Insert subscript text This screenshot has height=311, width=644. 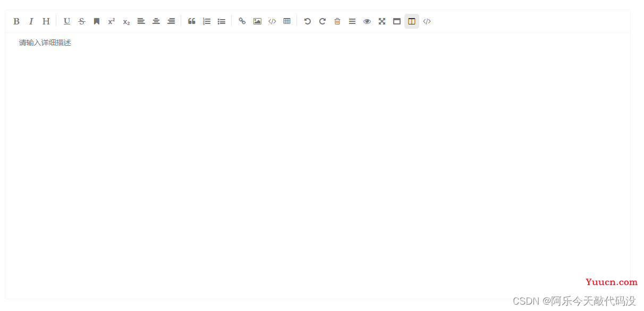126,21
